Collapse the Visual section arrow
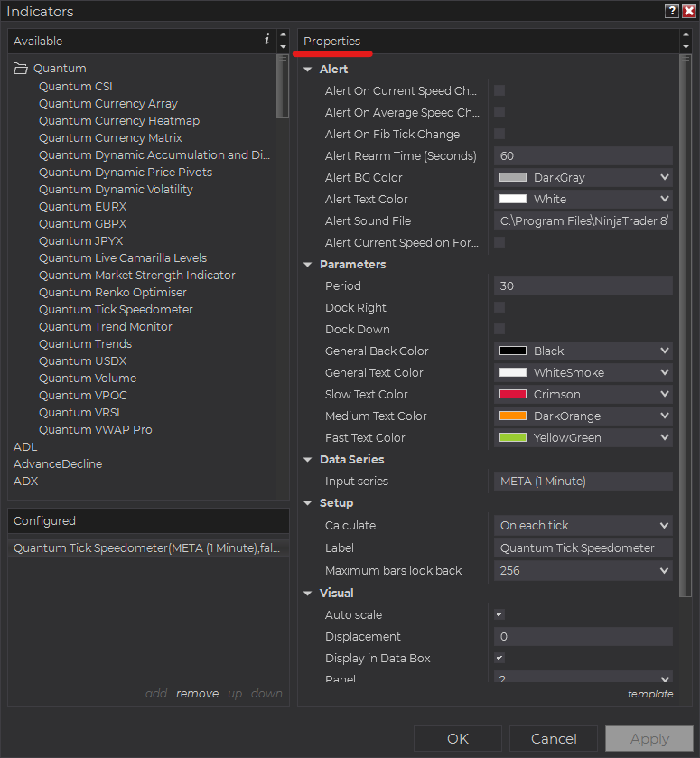This screenshot has height=758, width=700. [307, 594]
